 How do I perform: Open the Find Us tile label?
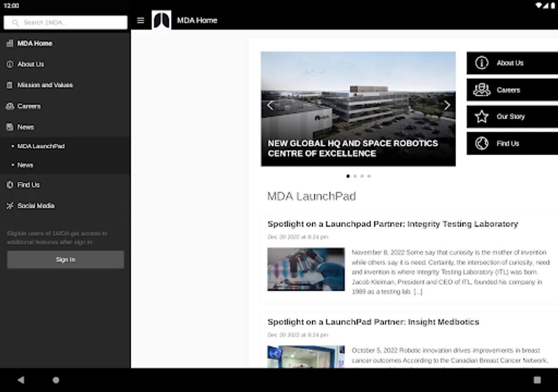tap(508, 143)
